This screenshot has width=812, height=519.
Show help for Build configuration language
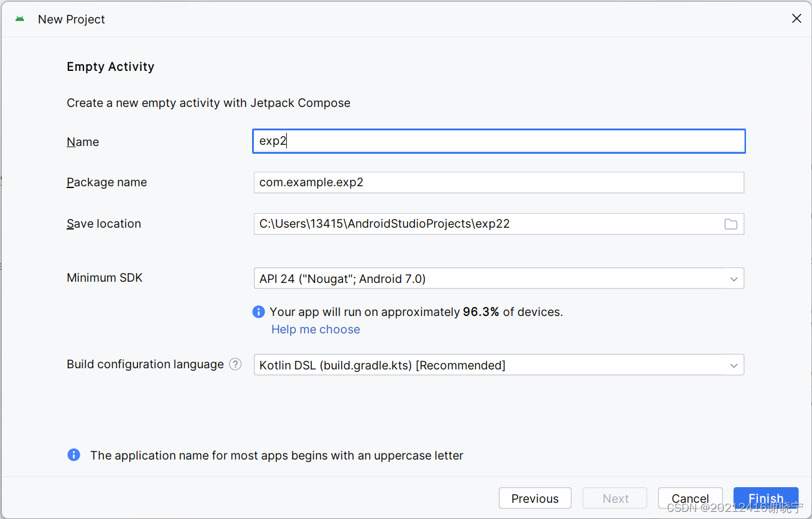click(x=235, y=364)
